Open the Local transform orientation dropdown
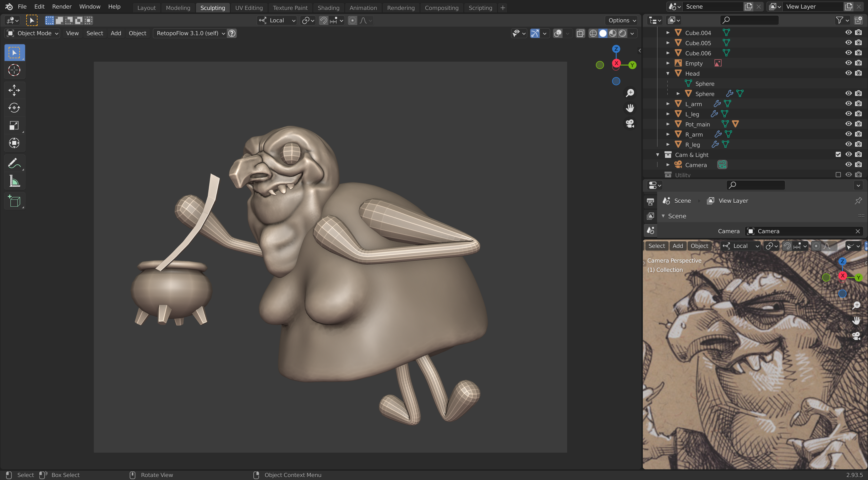The height and width of the screenshot is (480, 868). click(x=277, y=20)
